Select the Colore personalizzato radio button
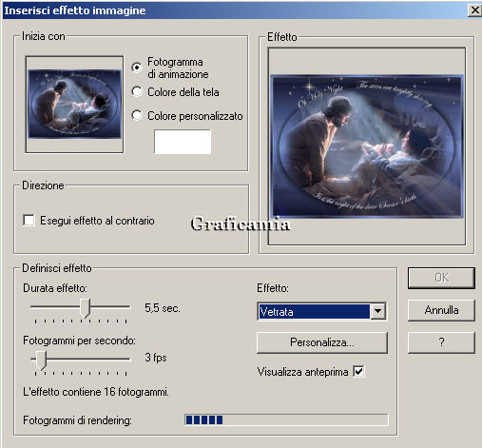Viewport: 482px width, 448px height. point(137,115)
